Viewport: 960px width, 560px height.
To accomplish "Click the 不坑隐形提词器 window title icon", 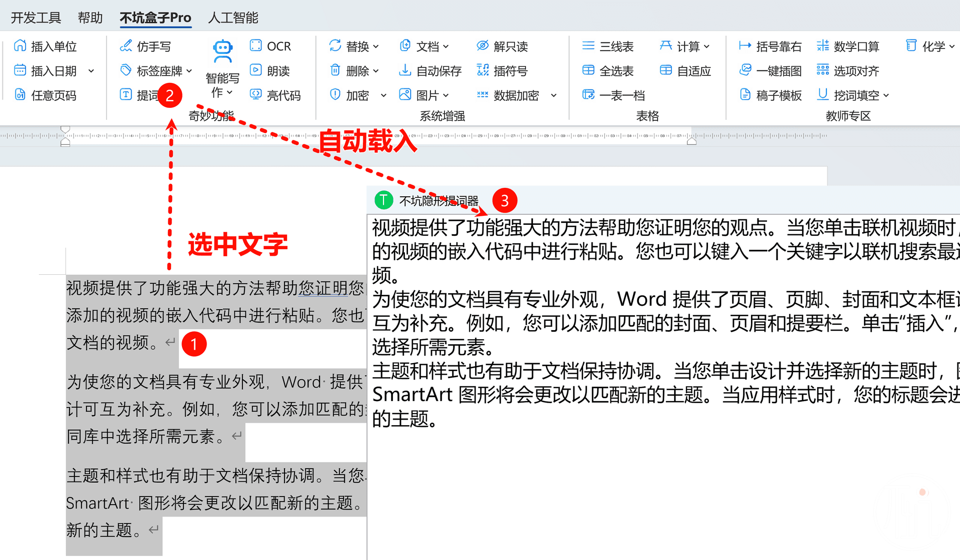I will point(383,200).
